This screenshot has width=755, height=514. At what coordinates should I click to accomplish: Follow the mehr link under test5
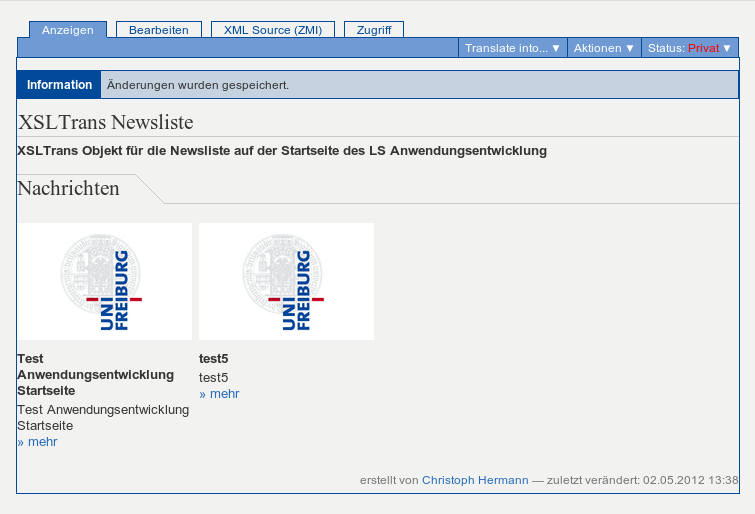pyautogui.click(x=219, y=394)
